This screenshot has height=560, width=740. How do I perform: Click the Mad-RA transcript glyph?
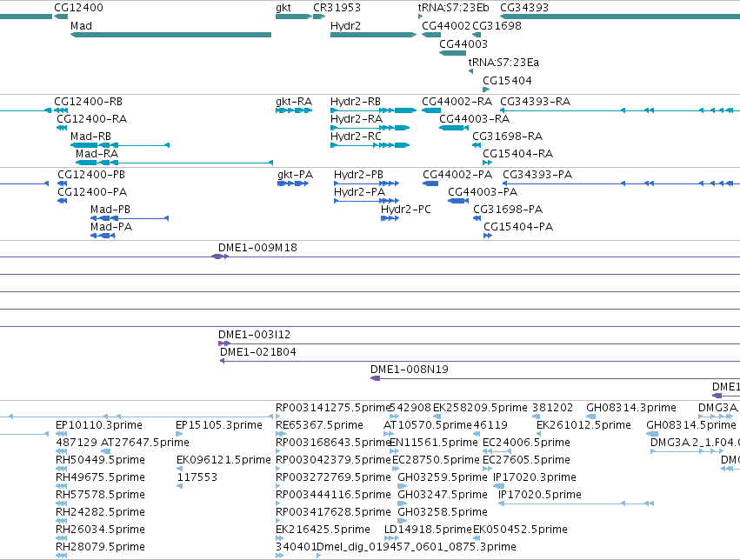(x=174, y=163)
